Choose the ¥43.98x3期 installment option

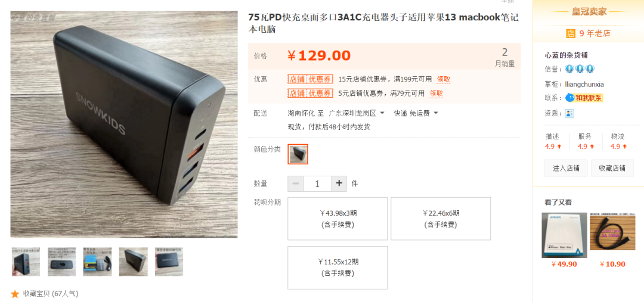[338, 218]
